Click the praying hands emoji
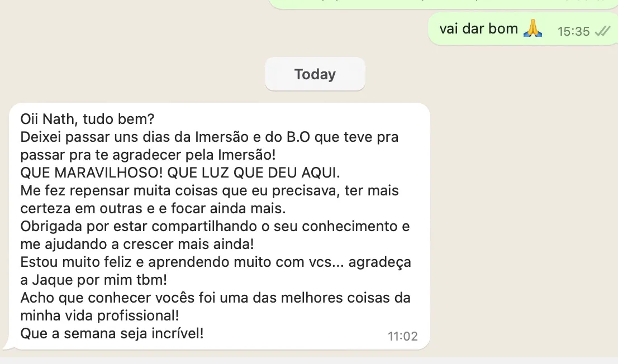 tap(533, 28)
